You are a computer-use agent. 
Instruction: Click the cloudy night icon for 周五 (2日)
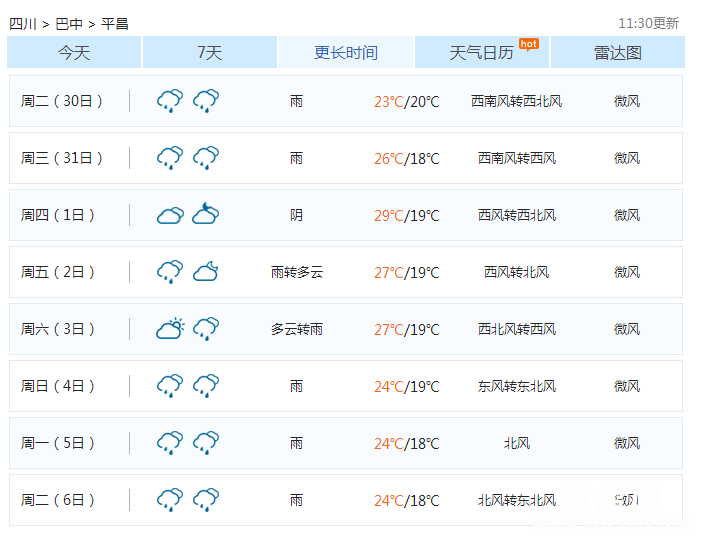[206, 271]
